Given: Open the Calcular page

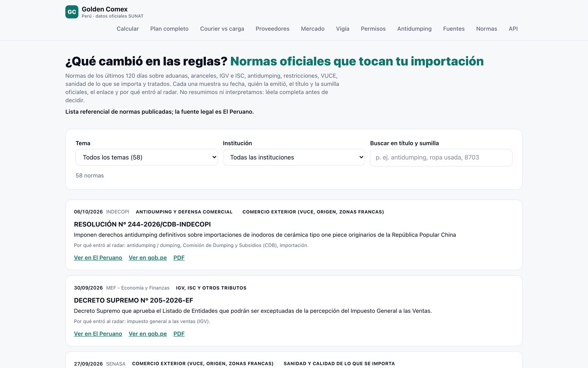Looking at the screenshot, I should pyautogui.click(x=128, y=29).
